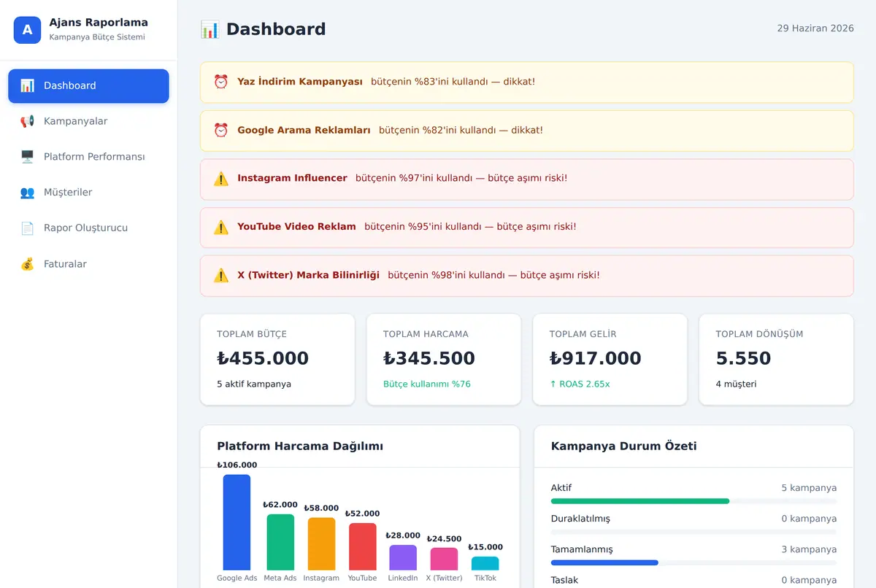Click the "↑ ROAS 2.65x" text

580,384
